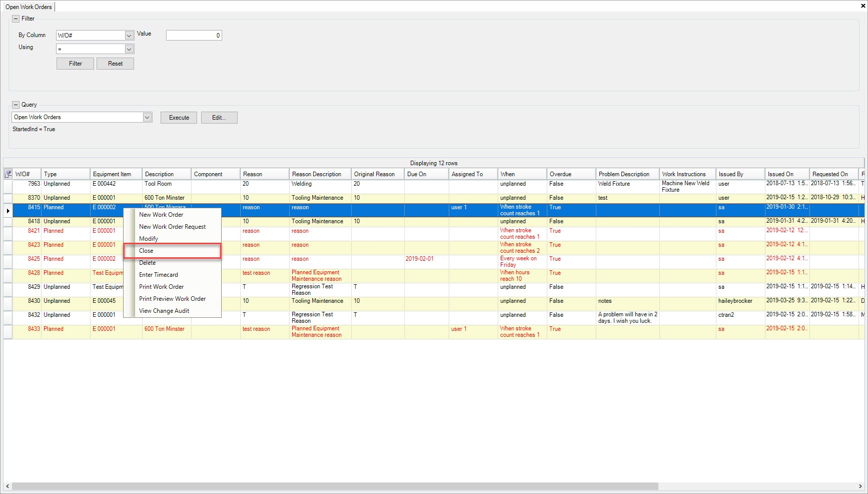This screenshot has height=494, width=868.
Task: Choose New Work Order Request menu item
Action: coord(172,227)
